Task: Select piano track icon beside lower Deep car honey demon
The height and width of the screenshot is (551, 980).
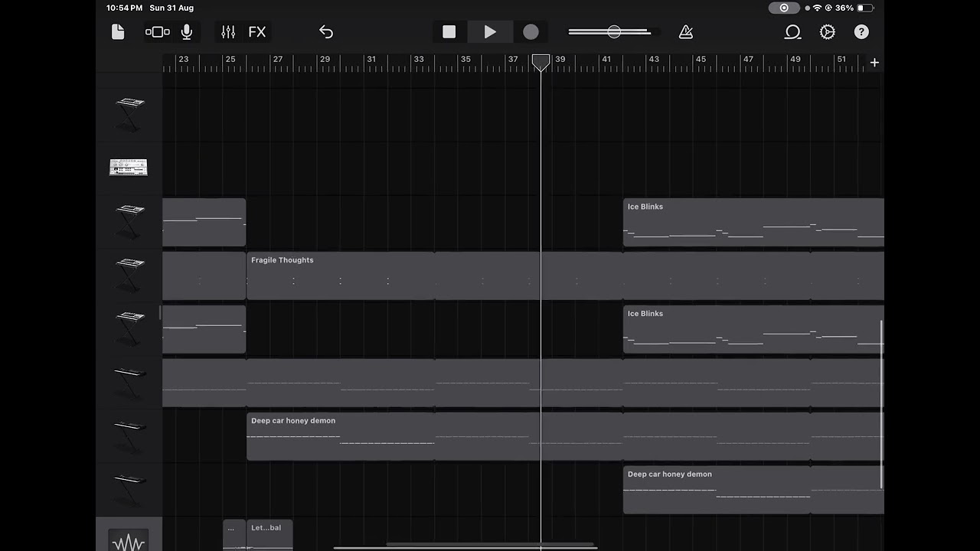Action: click(x=129, y=488)
